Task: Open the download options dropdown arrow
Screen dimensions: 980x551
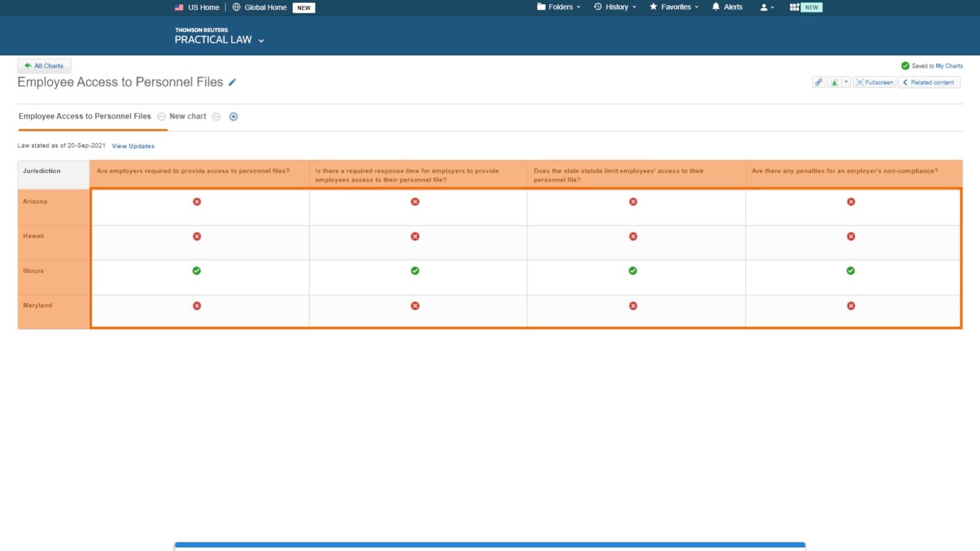Action: (x=846, y=82)
